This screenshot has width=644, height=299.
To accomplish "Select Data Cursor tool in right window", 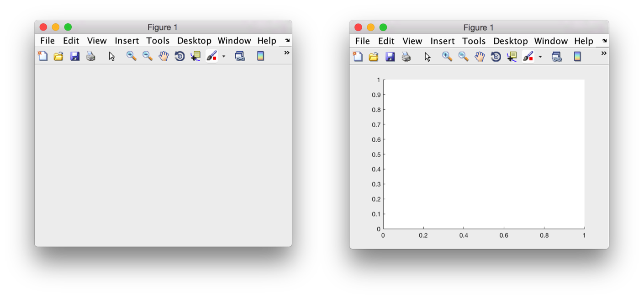I will point(512,57).
